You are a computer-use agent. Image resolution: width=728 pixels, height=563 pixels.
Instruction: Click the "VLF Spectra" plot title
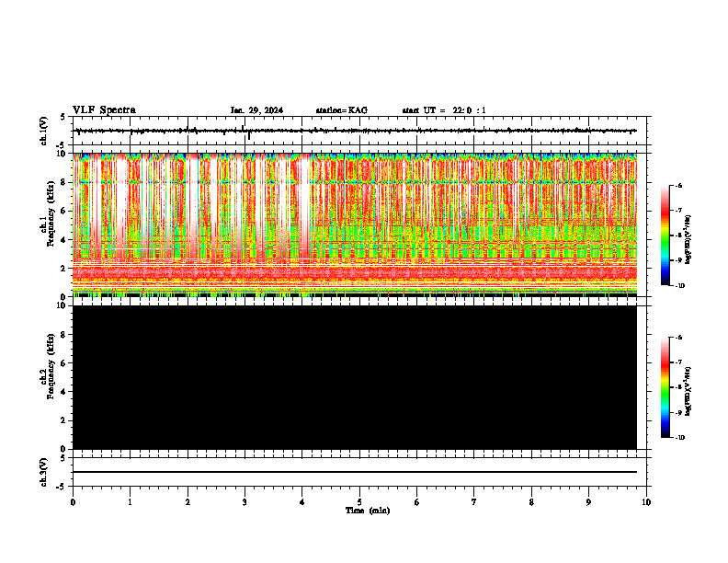[104, 110]
